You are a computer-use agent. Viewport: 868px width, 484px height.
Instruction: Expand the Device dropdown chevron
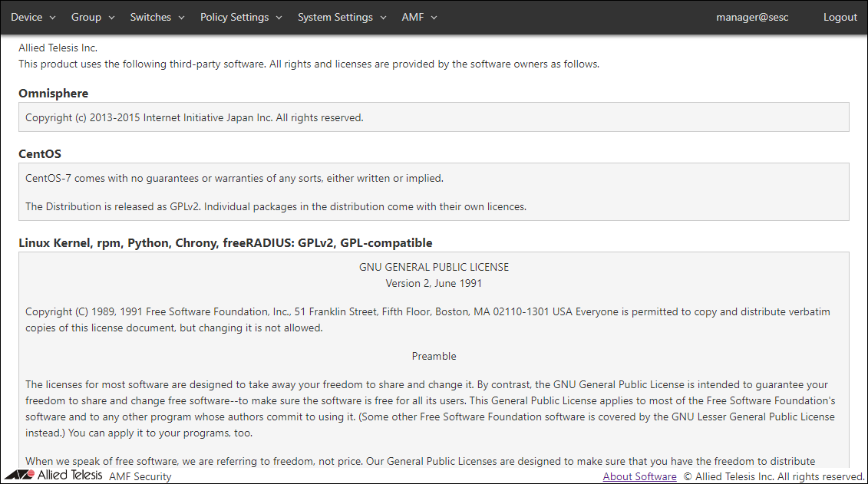coord(53,18)
